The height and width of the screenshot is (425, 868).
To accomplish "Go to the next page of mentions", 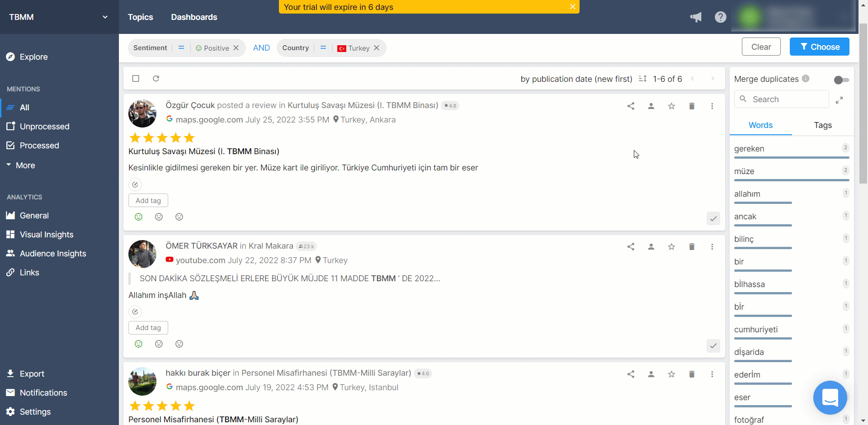I will 712,79.
